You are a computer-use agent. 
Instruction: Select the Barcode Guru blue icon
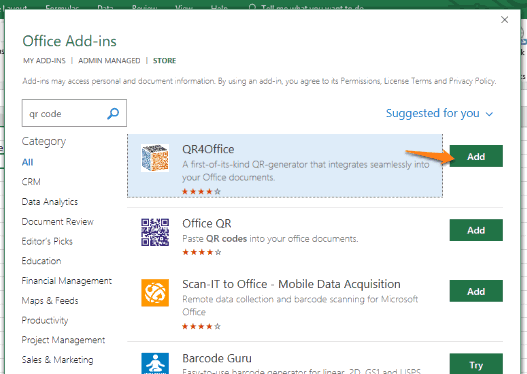tap(155, 363)
